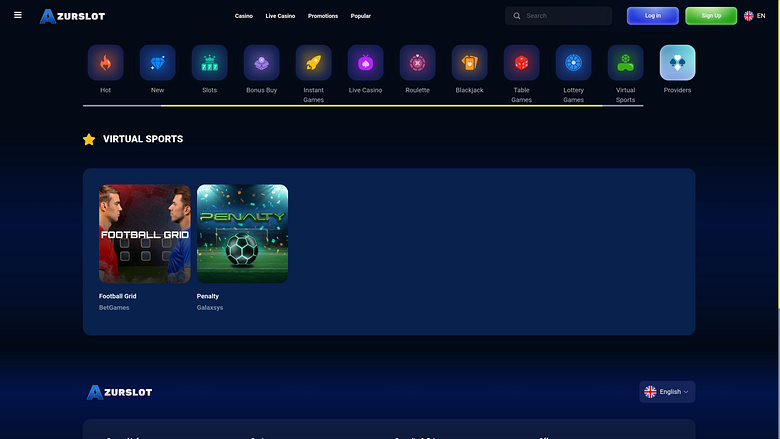Open the Popular menu item
Image resolution: width=780 pixels, height=439 pixels.
pos(361,16)
